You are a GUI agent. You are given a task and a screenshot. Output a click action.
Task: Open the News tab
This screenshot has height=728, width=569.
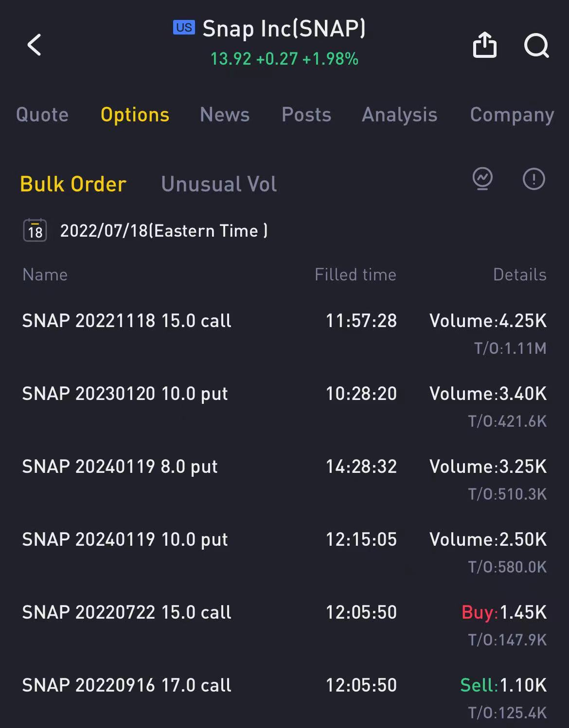pyautogui.click(x=225, y=115)
